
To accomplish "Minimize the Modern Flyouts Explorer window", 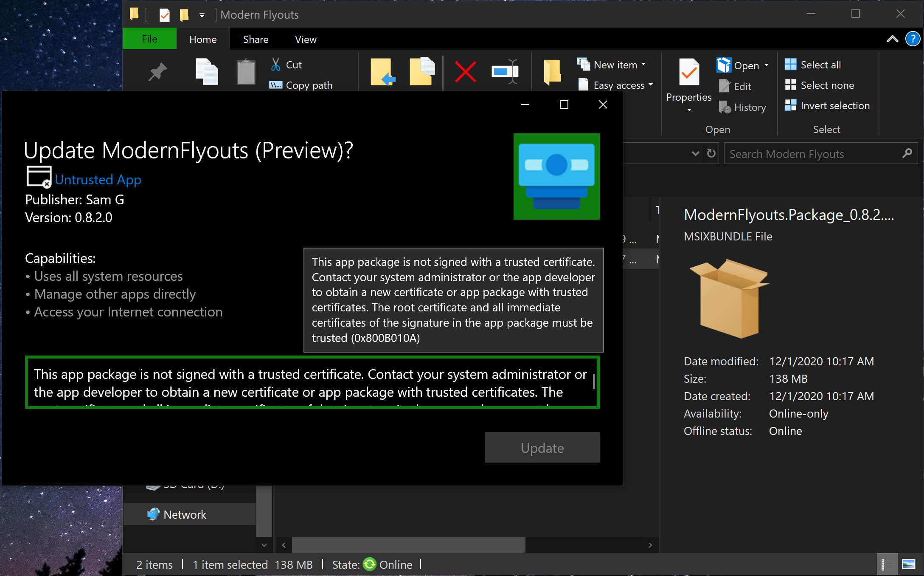I will (x=811, y=14).
